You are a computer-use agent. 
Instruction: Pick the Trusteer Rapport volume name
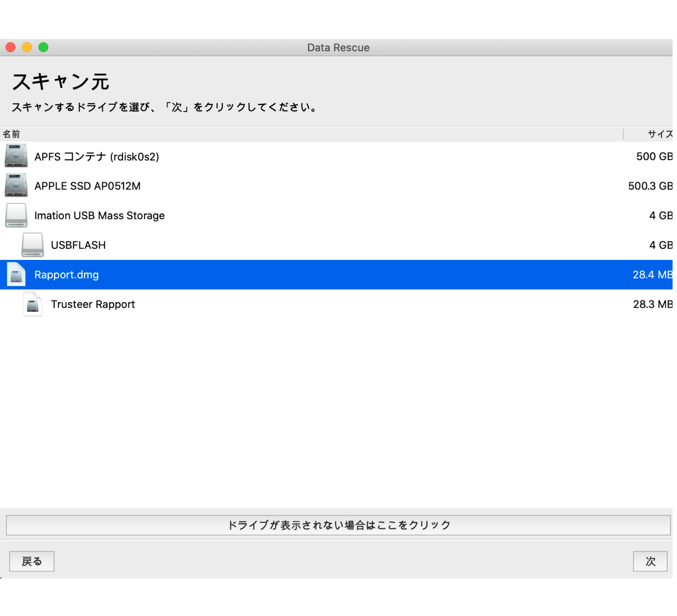click(x=93, y=304)
